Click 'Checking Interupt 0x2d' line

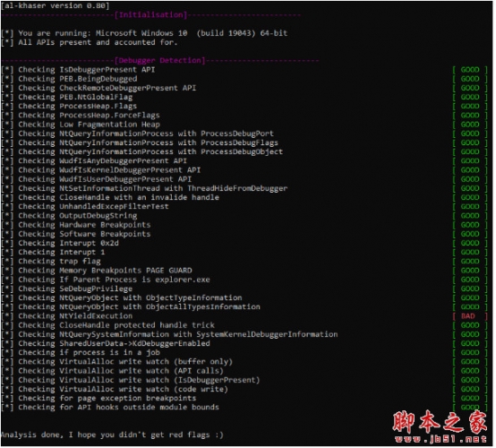click(x=60, y=243)
